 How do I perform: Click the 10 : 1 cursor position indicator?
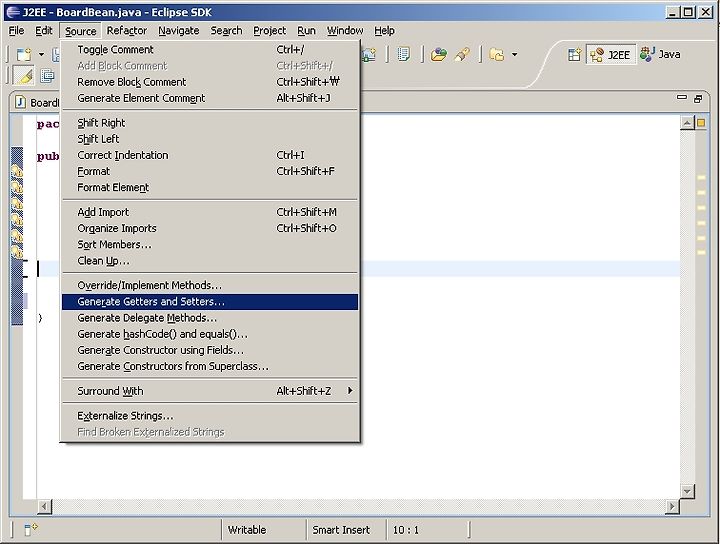(406, 530)
